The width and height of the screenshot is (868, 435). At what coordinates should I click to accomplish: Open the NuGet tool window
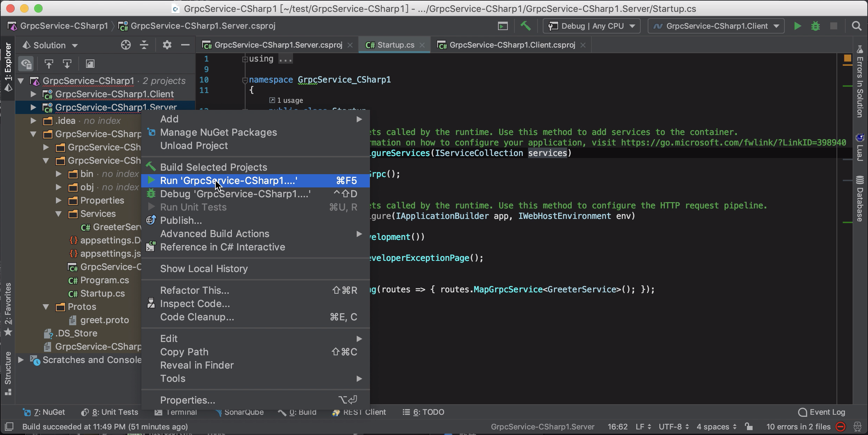pyautogui.click(x=44, y=412)
